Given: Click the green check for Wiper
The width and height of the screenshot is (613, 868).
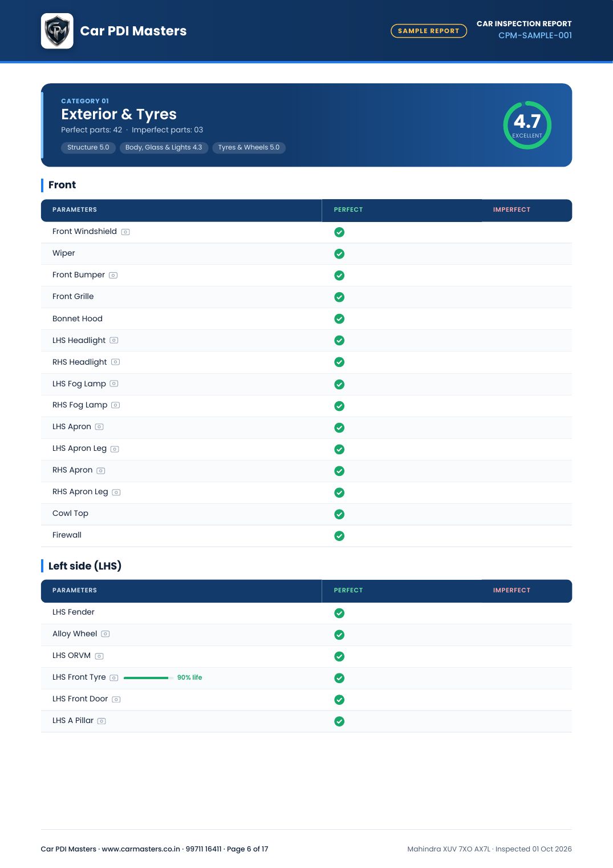Looking at the screenshot, I should coord(339,254).
